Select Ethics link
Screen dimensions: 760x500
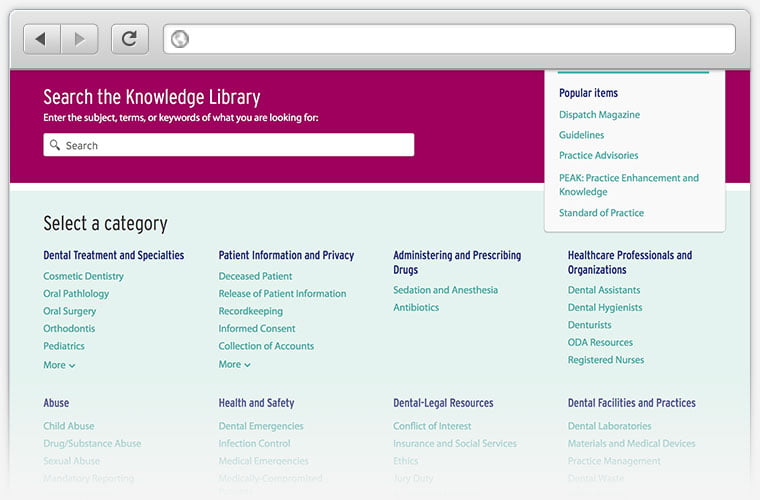click(405, 461)
